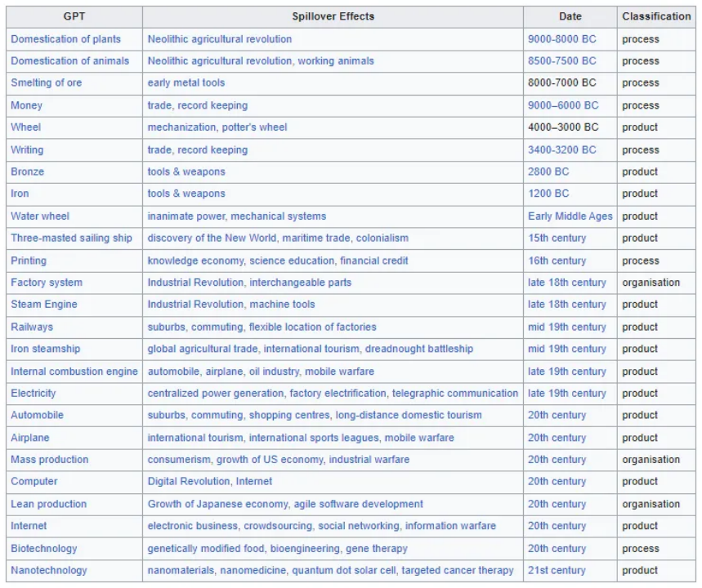Open the Steam Engine link
Image resolution: width=702 pixels, height=588 pixels.
coord(44,305)
